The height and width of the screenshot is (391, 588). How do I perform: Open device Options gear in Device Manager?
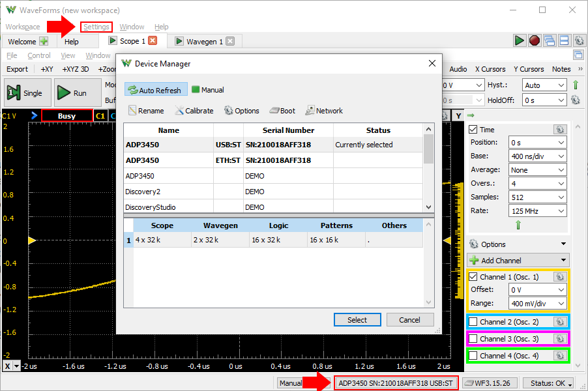pyautogui.click(x=228, y=110)
